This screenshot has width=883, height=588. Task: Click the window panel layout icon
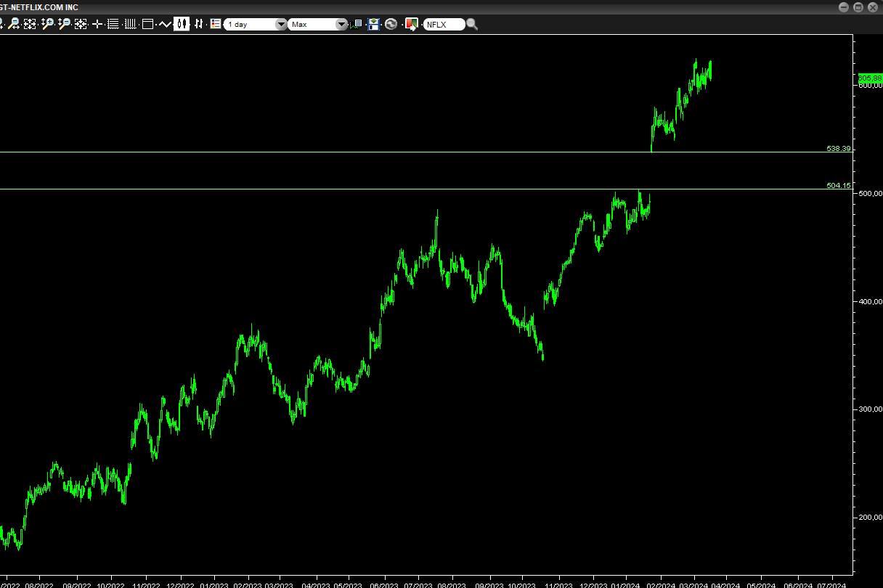pyautogui.click(x=148, y=24)
